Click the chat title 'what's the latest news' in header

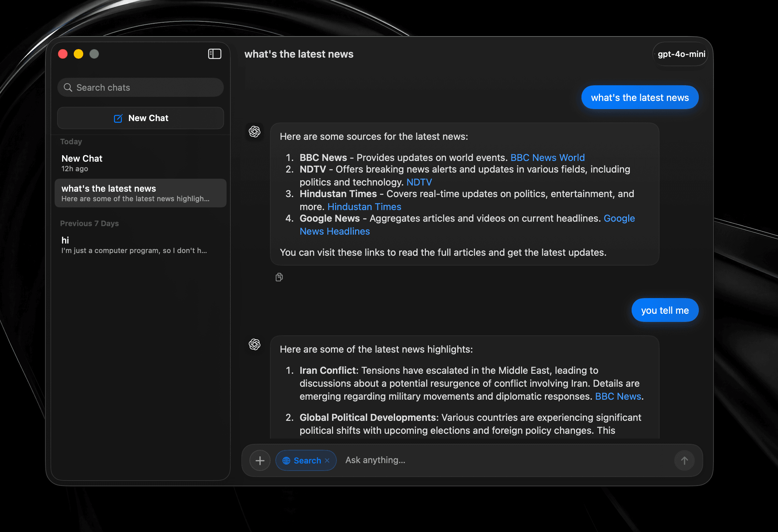(299, 54)
